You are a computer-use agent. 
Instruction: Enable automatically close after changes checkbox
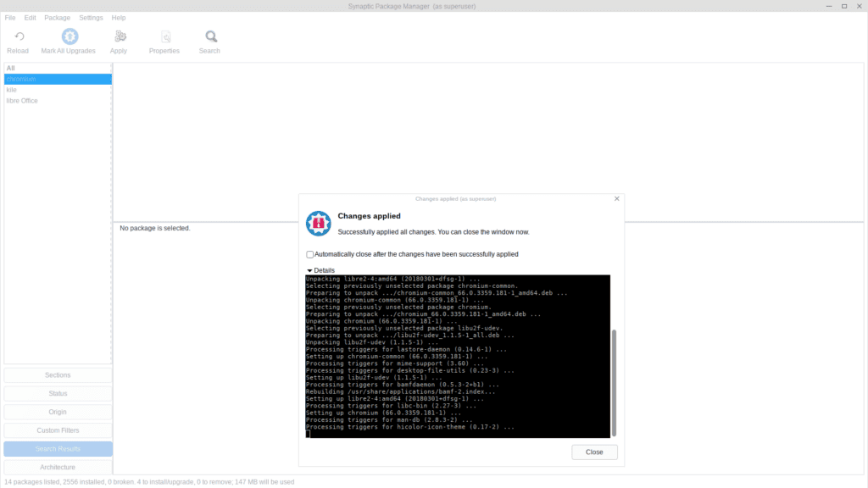coord(309,254)
